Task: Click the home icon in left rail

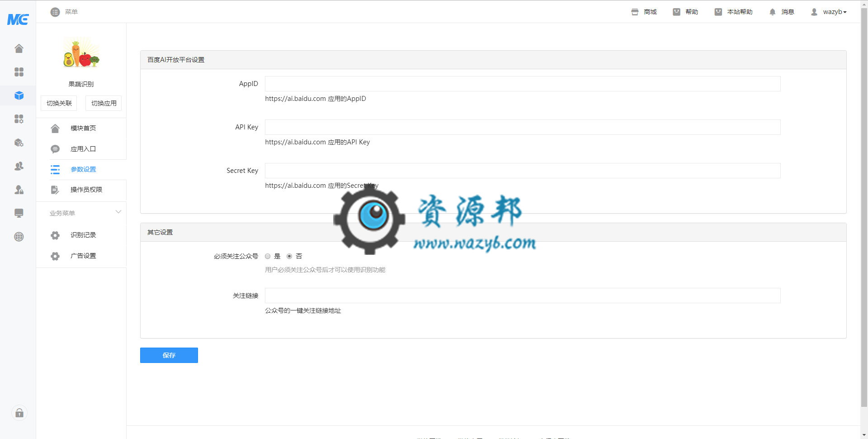Action: [x=19, y=48]
